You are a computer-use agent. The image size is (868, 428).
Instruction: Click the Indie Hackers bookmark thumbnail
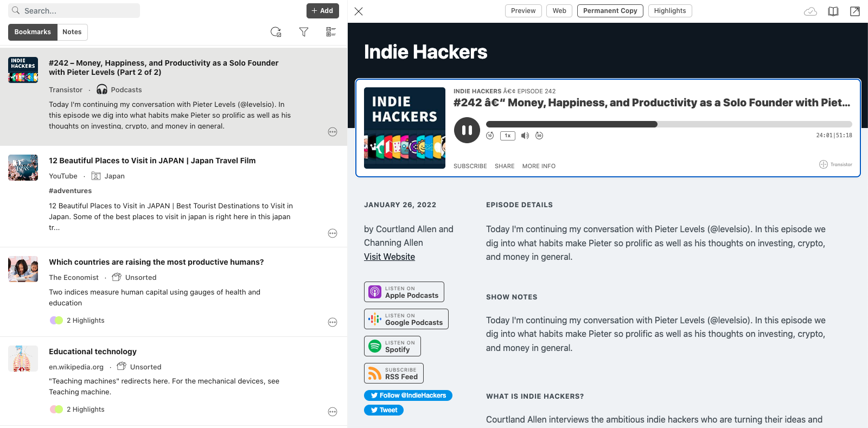(23, 70)
